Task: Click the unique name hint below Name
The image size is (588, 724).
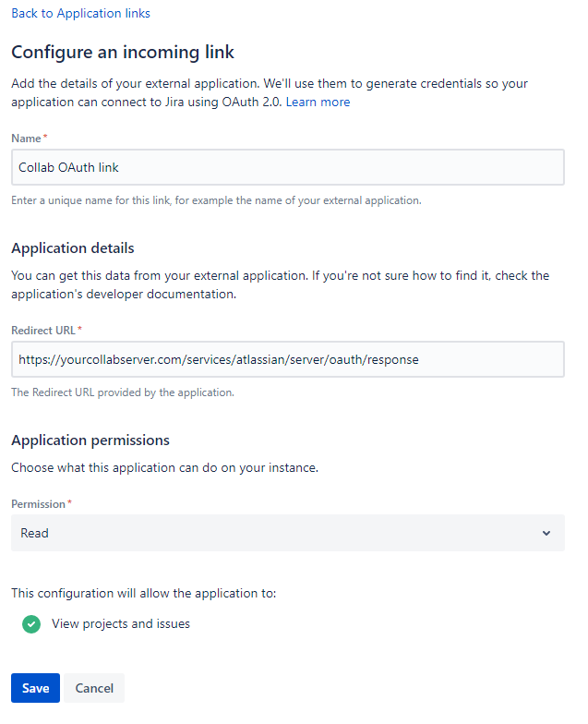Action: click(x=216, y=200)
